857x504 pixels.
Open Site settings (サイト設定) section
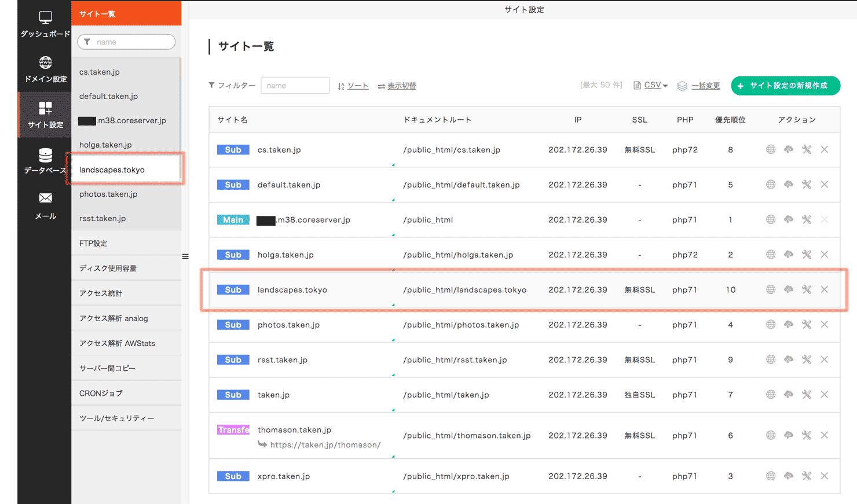click(x=45, y=115)
